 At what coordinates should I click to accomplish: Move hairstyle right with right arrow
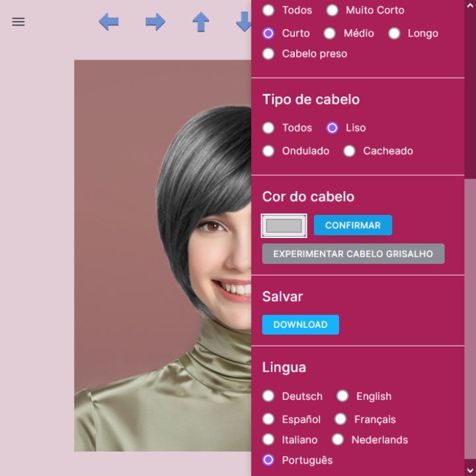[155, 22]
